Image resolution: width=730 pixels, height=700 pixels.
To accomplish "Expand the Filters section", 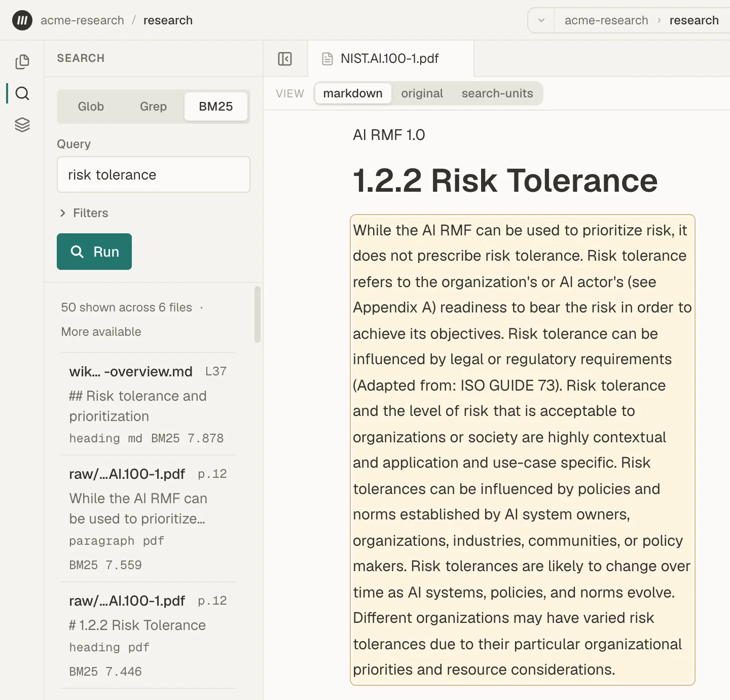I will coord(84,213).
